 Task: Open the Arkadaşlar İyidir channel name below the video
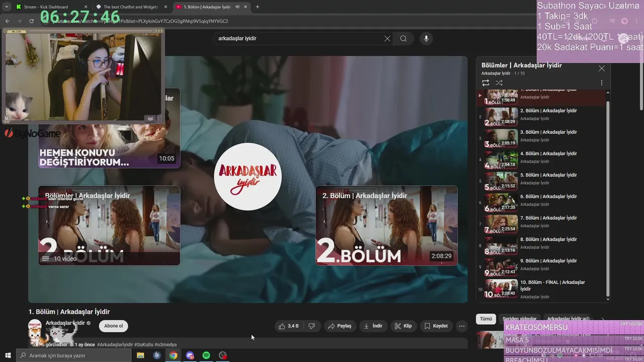tap(65, 323)
